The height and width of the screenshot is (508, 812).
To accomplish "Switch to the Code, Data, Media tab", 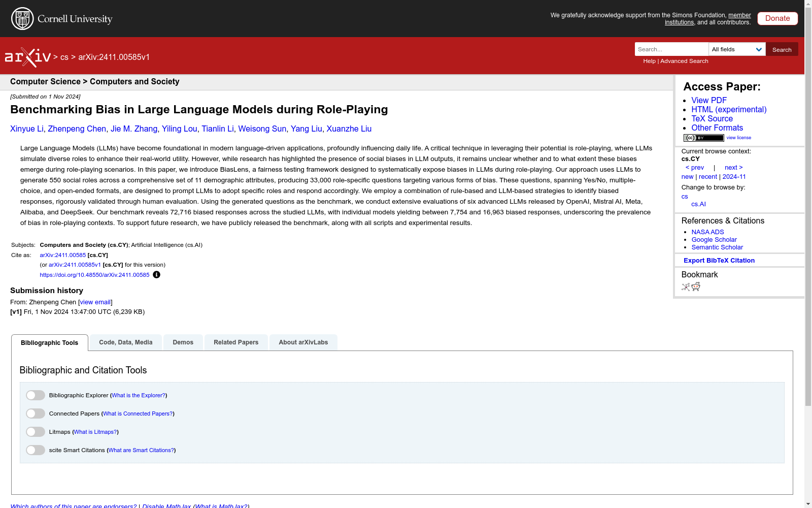I will pyautogui.click(x=125, y=342).
